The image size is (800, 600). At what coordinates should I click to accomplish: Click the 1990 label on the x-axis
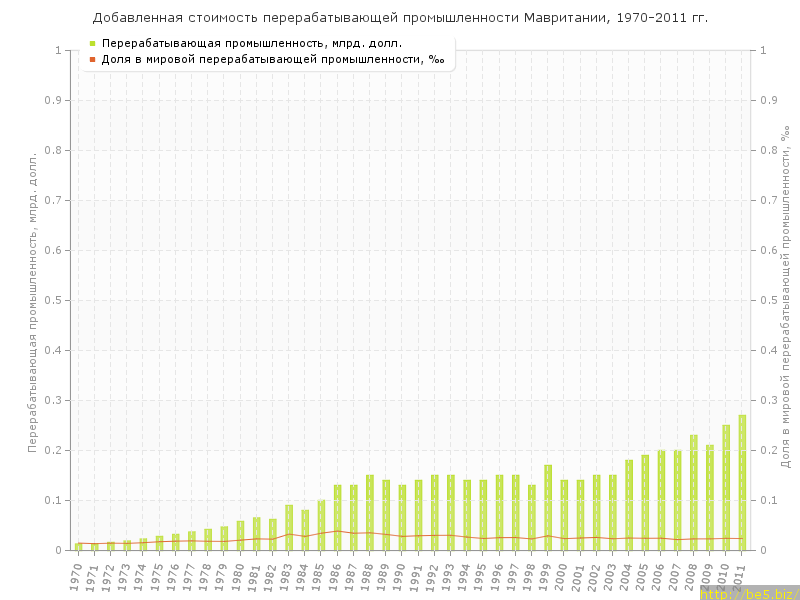click(x=400, y=576)
